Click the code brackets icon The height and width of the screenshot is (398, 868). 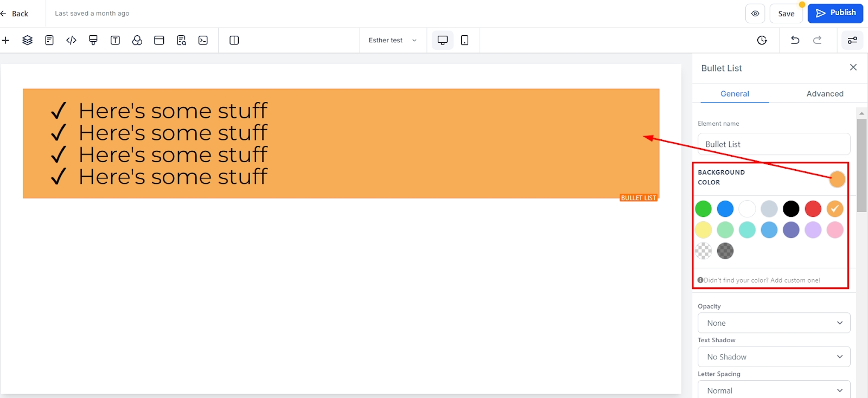71,40
